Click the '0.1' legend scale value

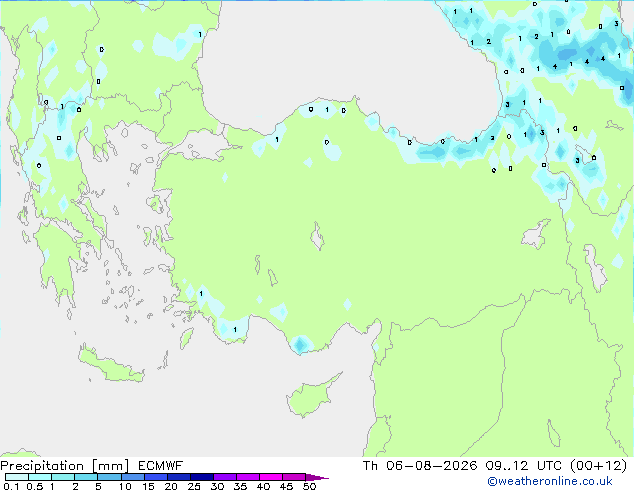11,486
